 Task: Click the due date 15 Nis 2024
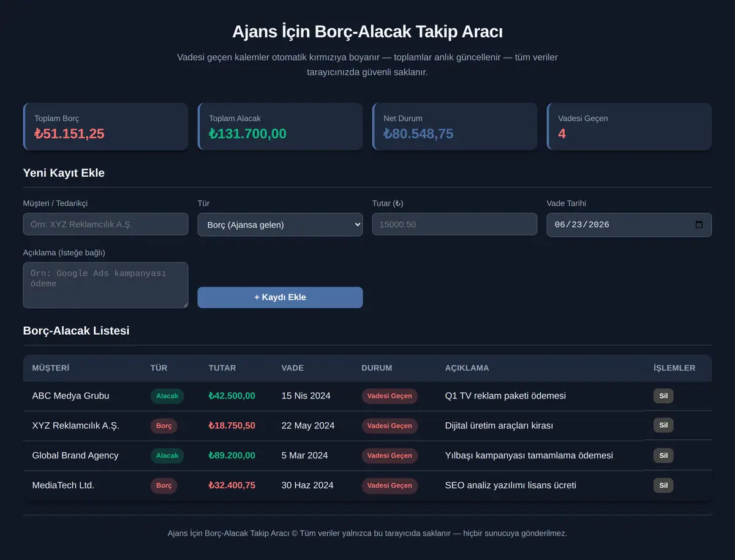coord(306,396)
